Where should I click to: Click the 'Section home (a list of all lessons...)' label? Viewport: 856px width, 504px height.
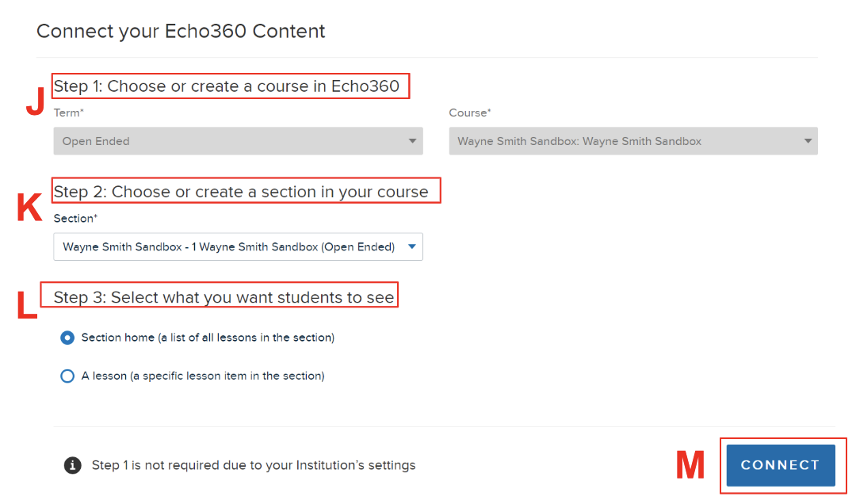pos(208,338)
